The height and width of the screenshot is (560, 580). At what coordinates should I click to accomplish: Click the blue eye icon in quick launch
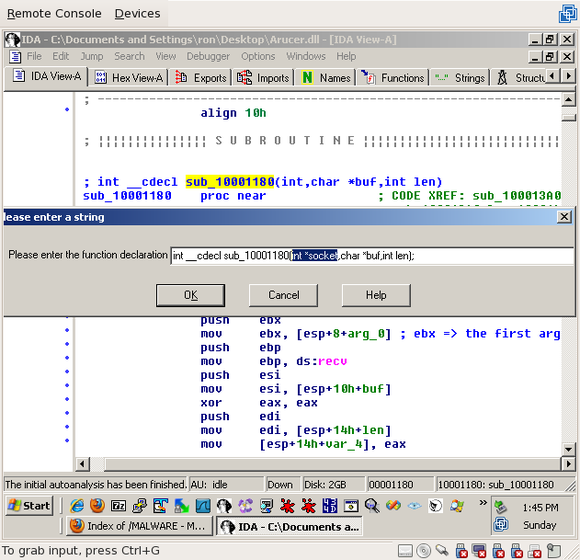tap(414, 505)
